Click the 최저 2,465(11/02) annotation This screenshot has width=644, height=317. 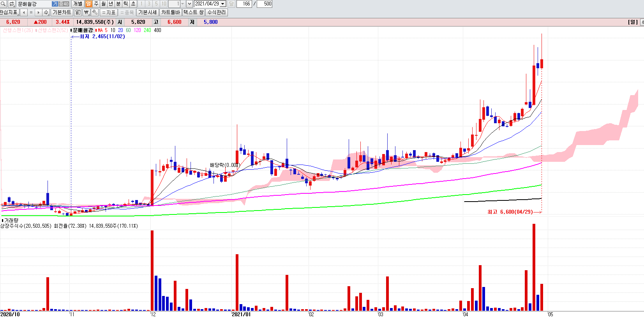click(x=102, y=37)
